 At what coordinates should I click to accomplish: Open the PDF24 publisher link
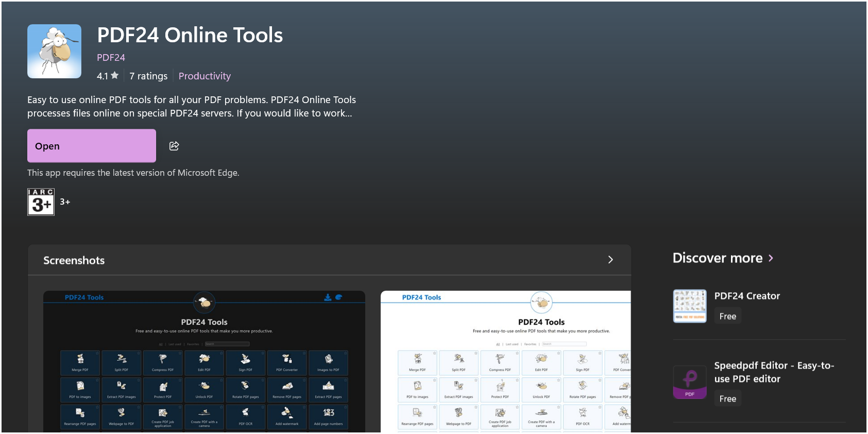pyautogui.click(x=111, y=58)
